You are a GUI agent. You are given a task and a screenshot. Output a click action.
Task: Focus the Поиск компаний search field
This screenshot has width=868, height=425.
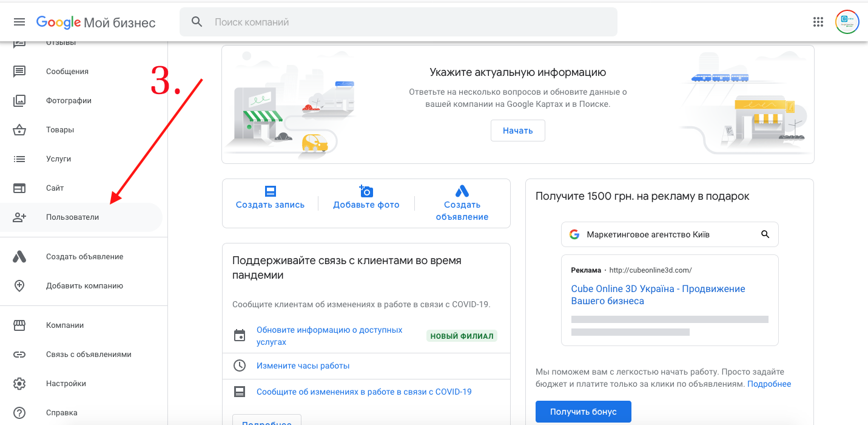coord(399,22)
